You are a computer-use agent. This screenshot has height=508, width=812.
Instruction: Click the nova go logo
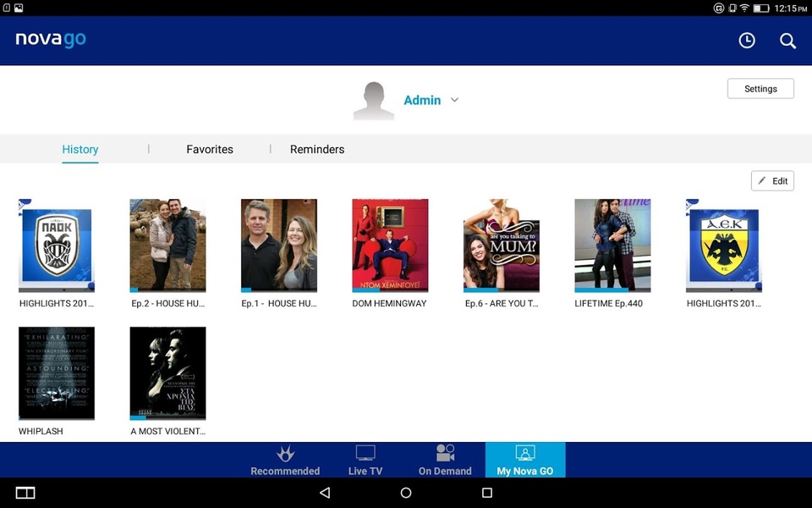point(51,40)
